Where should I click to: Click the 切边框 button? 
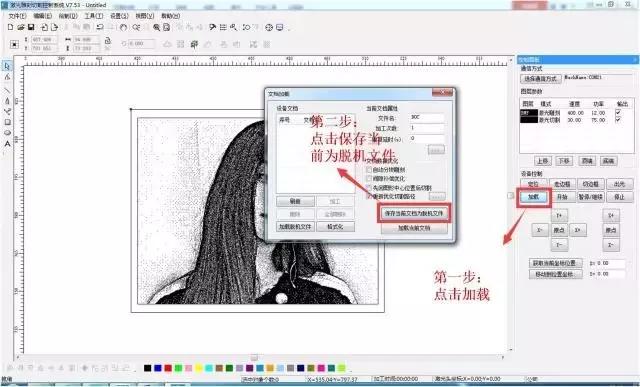point(591,184)
